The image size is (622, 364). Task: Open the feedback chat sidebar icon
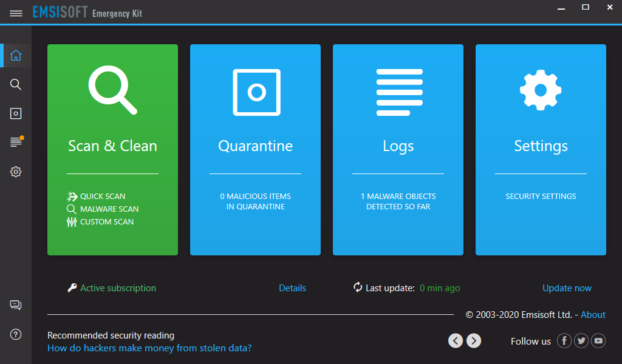[x=16, y=305]
